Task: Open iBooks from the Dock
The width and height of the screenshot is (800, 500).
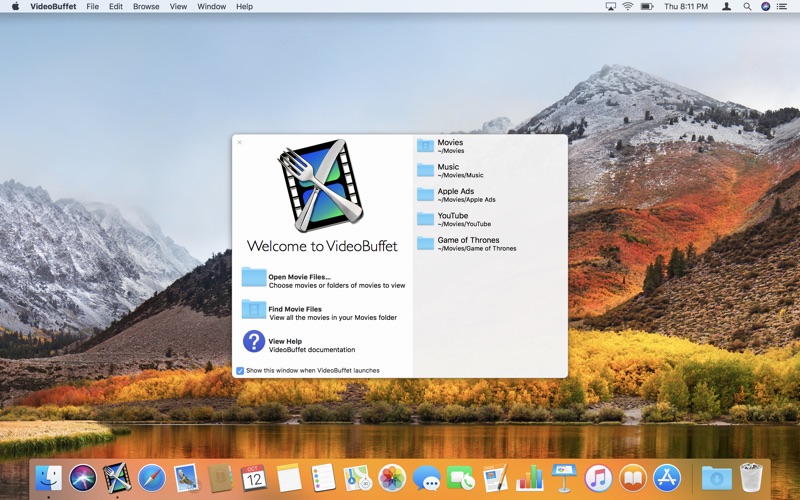Action: click(633, 478)
